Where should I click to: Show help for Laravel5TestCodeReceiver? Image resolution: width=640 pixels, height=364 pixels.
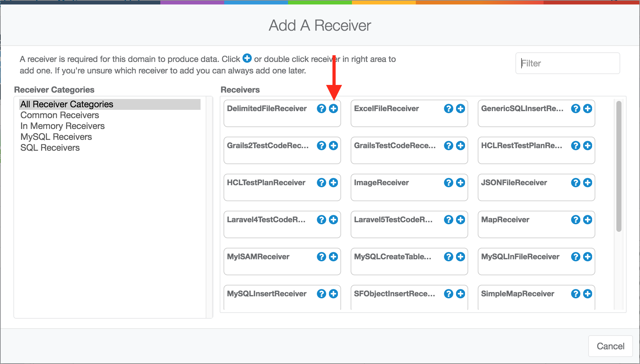coord(448,220)
